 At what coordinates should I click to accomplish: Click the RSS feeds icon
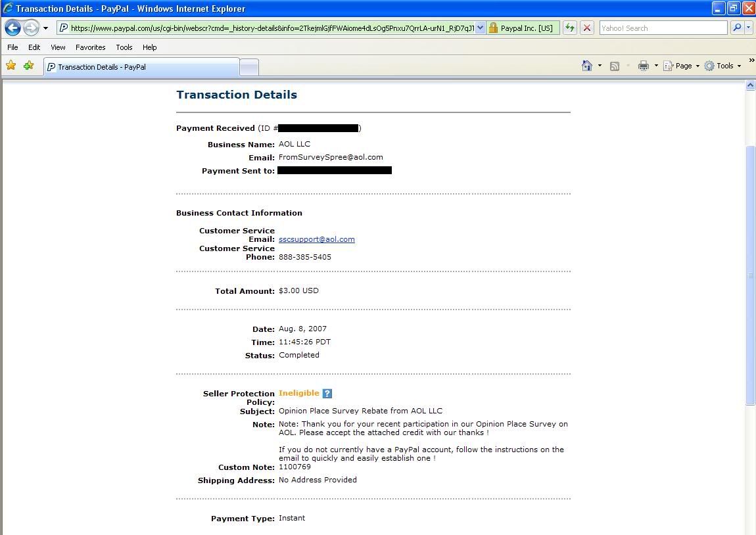pos(615,66)
